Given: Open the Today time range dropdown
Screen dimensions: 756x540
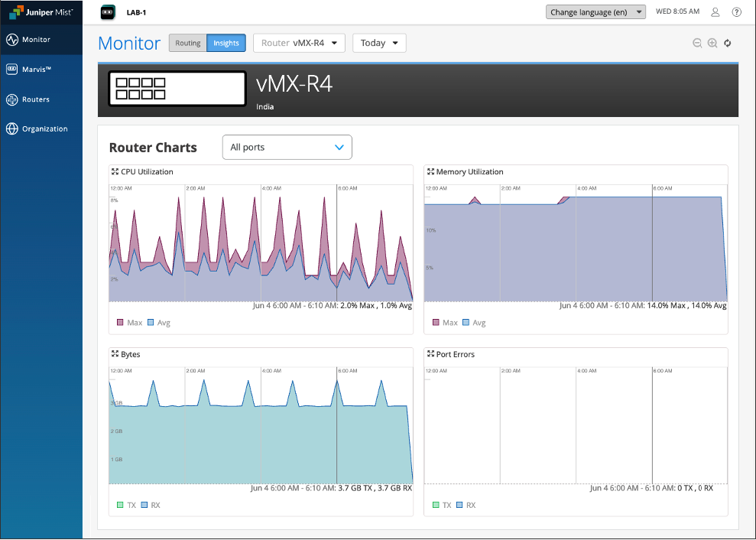Looking at the screenshot, I should 378,43.
